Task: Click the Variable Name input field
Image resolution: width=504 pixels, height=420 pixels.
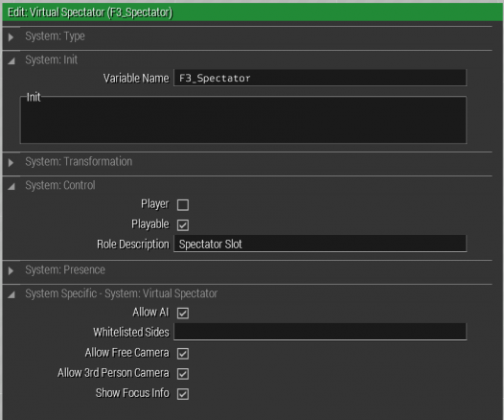Action: (320, 78)
